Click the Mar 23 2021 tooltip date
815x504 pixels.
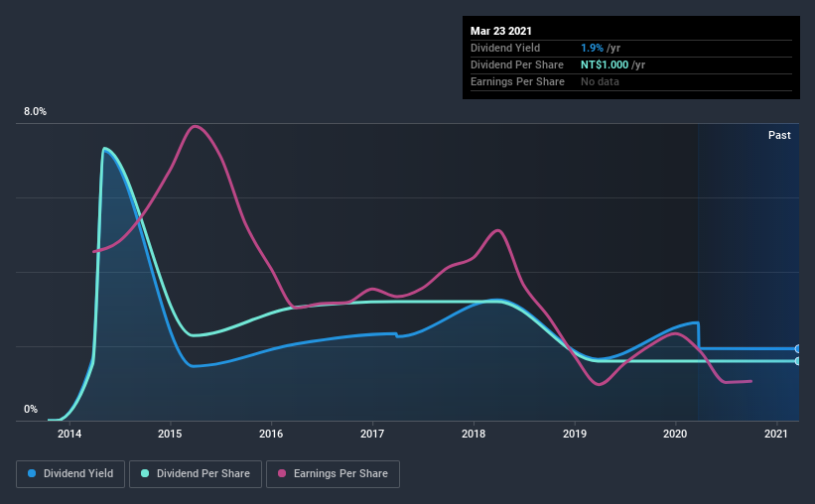coord(501,31)
